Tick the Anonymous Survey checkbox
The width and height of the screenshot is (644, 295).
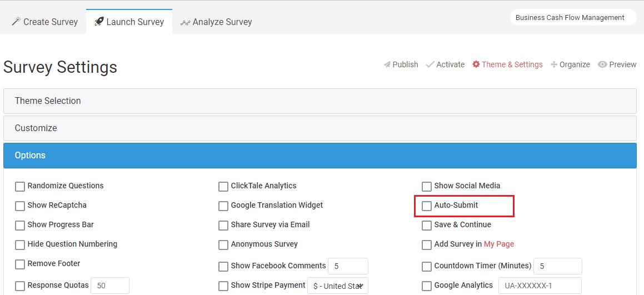[223, 245]
